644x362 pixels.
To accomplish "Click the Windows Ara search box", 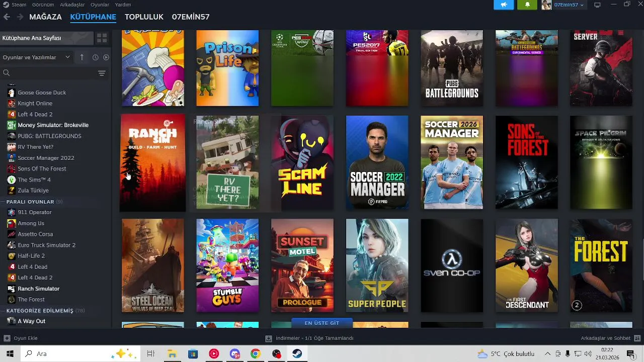I will 80,353.
